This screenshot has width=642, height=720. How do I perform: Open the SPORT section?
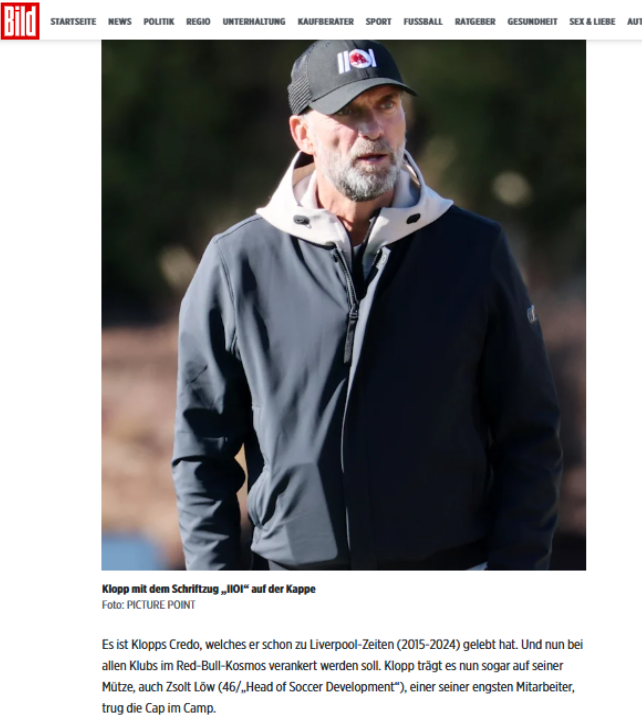coord(378,22)
